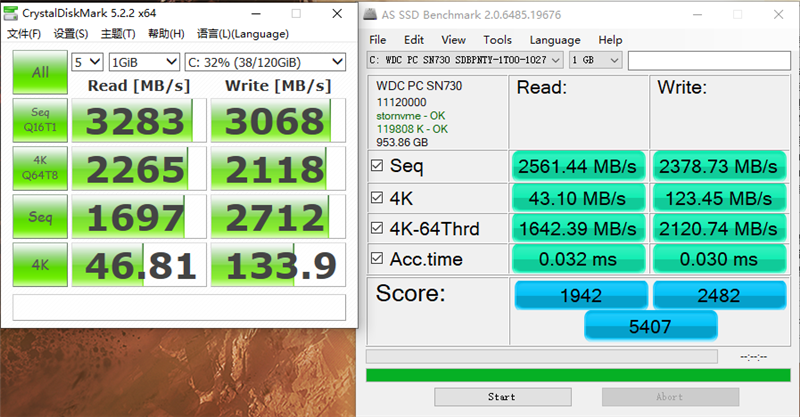800x417 pixels.
Task: Click the 0.032 ms read access time
Action: click(x=578, y=259)
